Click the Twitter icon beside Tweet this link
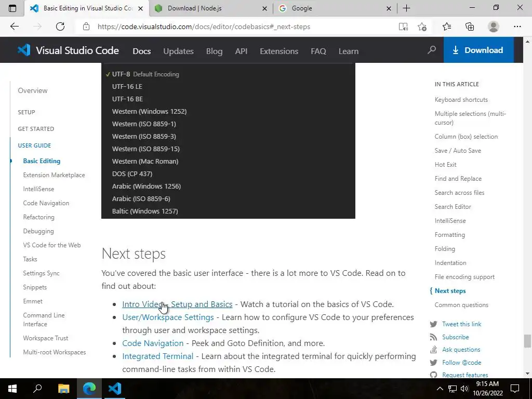 433,324
